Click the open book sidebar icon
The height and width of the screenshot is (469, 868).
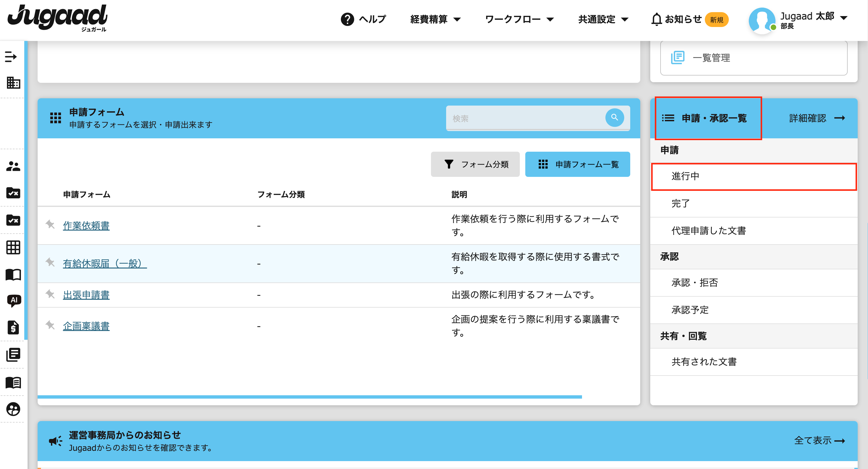(x=13, y=275)
